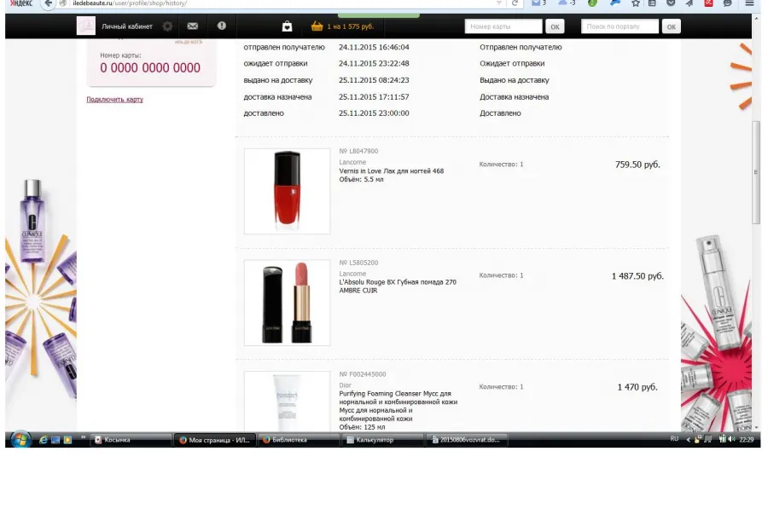Bookmark this page with the star icon

[636, 3]
